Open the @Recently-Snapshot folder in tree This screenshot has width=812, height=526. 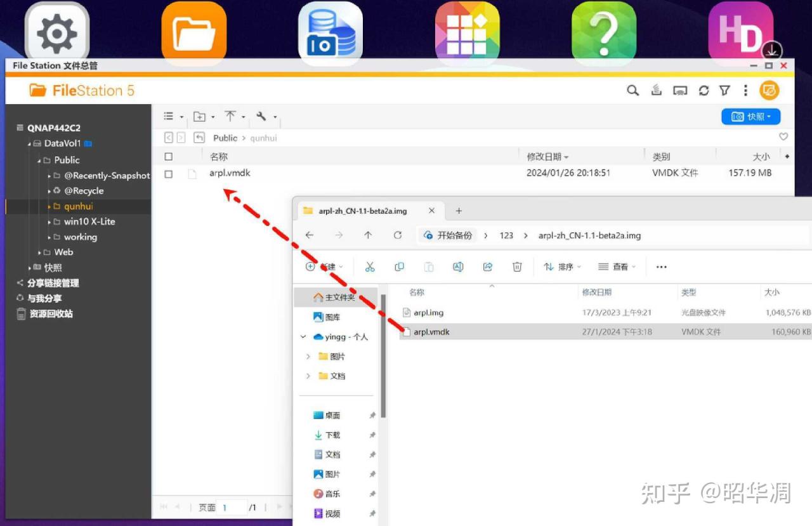click(x=107, y=176)
